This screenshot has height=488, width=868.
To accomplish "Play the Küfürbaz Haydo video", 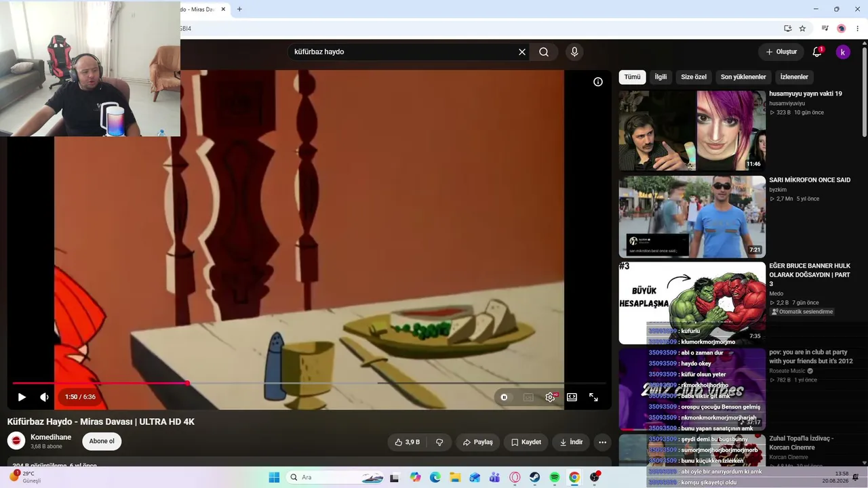I will [22, 397].
